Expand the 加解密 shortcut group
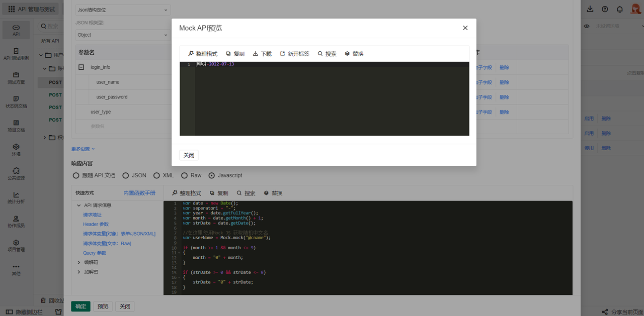This screenshot has height=316, width=644. (79, 272)
